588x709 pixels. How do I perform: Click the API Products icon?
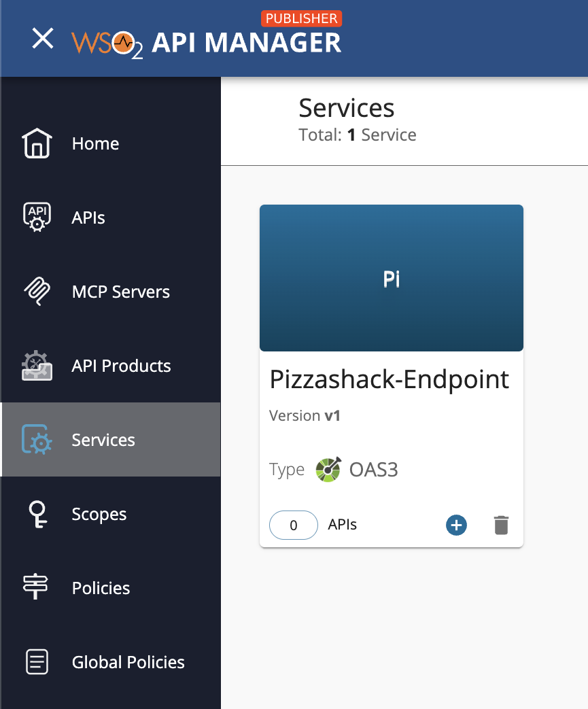[x=37, y=366]
